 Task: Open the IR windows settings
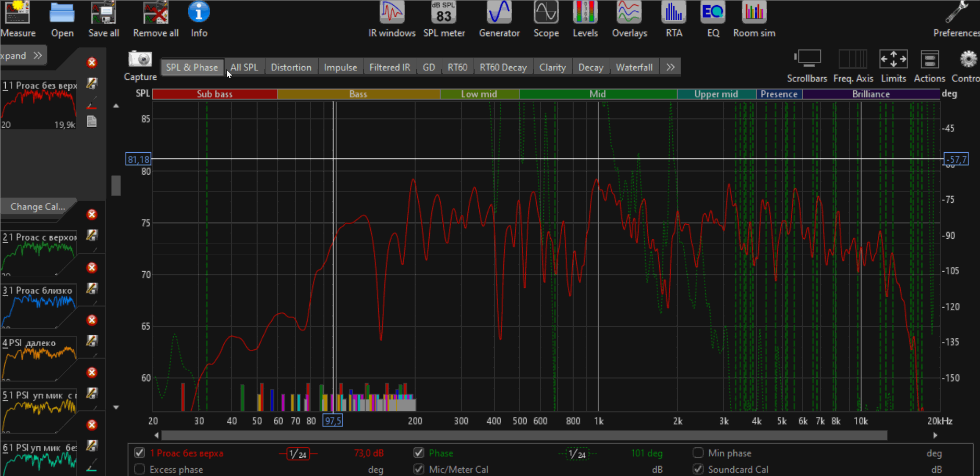pos(392,20)
